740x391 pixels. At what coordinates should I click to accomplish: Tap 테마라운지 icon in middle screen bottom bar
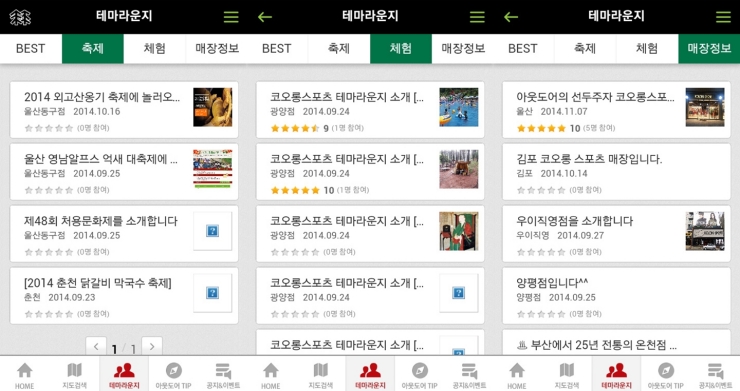[x=370, y=374]
